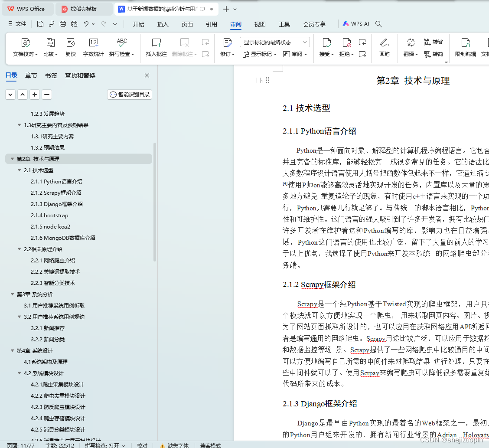Toggle 拼写检查 status in status bar

coord(105,445)
